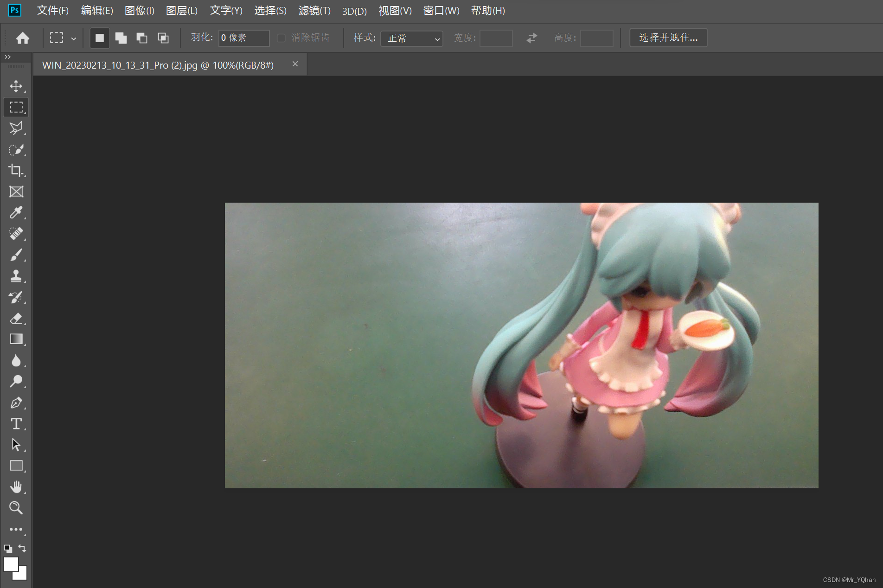Image resolution: width=883 pixels, height=588 pixels.
Task: Select the Brush tool
Action: point(16,255)
